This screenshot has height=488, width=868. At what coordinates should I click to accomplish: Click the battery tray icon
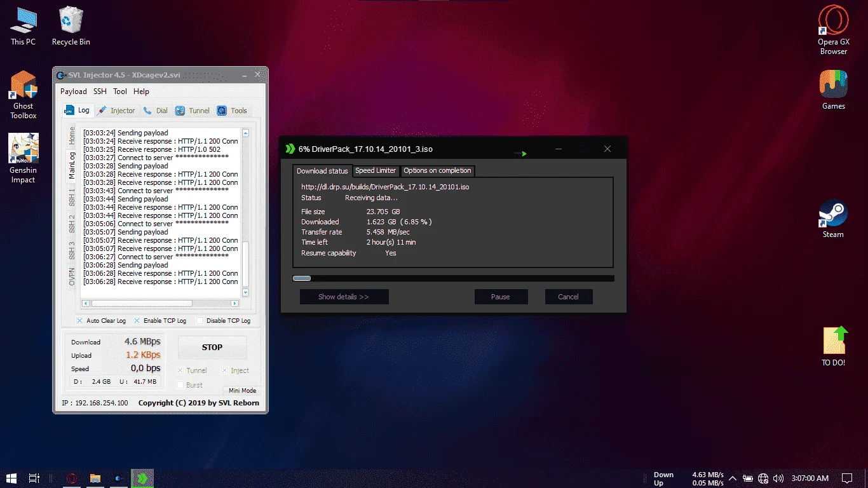point(748,478)
